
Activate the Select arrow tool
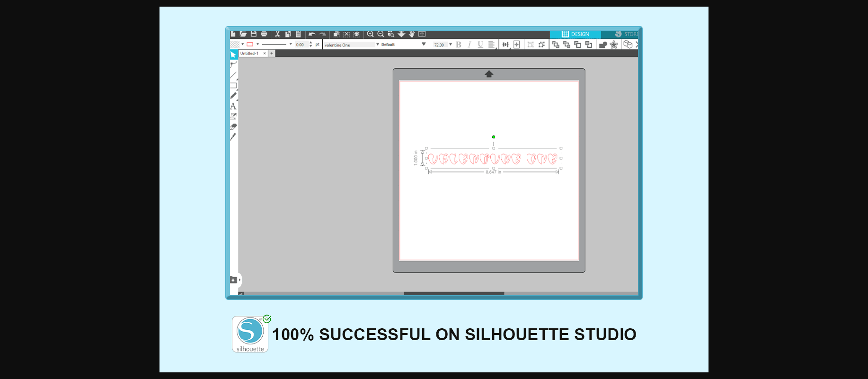pyautogui.click(x=233, y=54)
